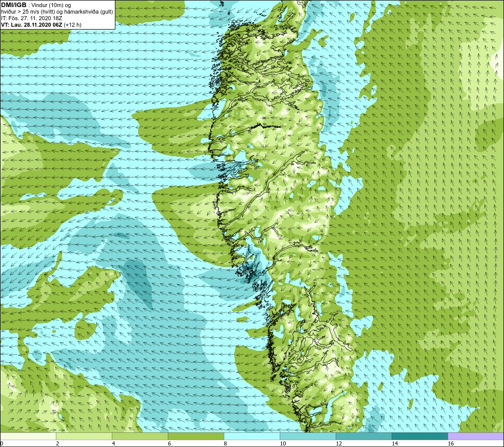Click the purple above-16 m/s legend swatch
504x447 pixels.
[x=476, y=436]
